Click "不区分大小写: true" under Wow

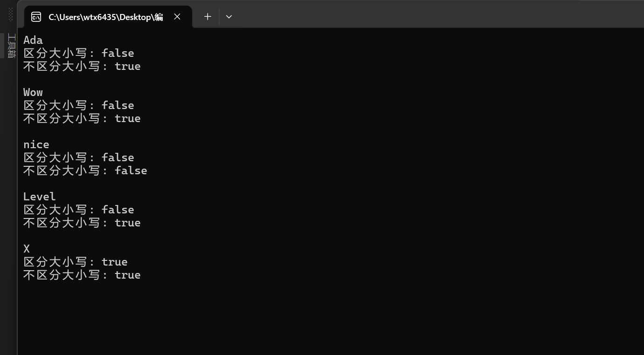82,118
